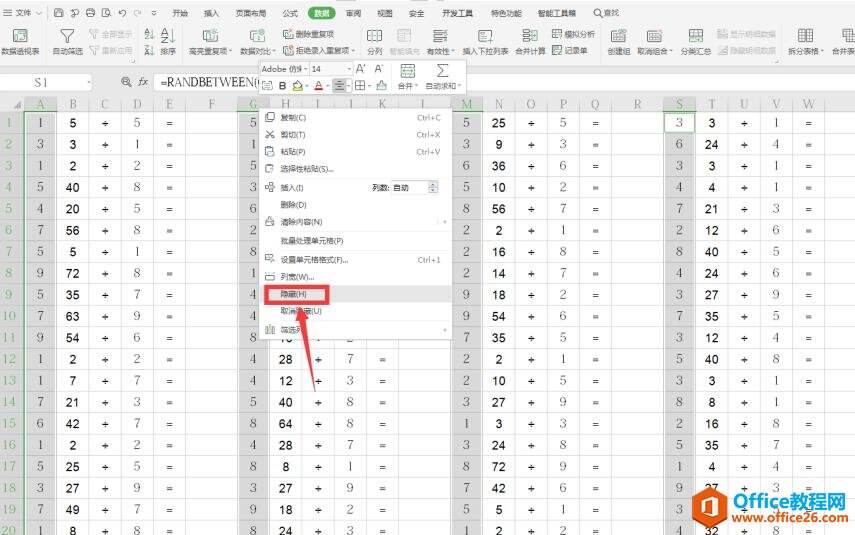Click the borders icon in mini toolbar
The width and height of the screenshot is (855, 535).
coord(360,86)
